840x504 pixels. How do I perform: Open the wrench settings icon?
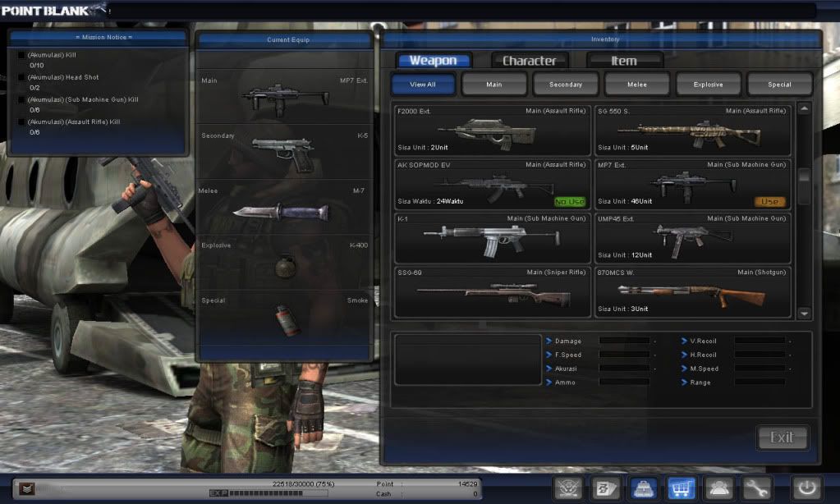pos(756,488)
